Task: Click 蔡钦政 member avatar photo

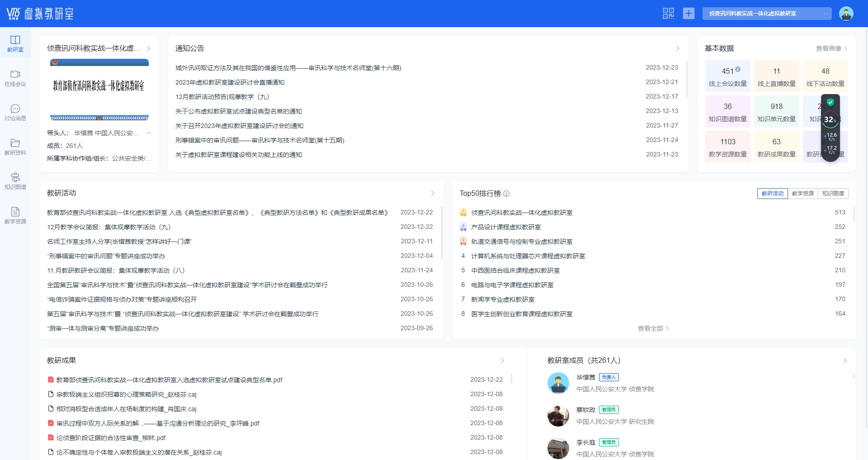Action: tap(558, 416)
